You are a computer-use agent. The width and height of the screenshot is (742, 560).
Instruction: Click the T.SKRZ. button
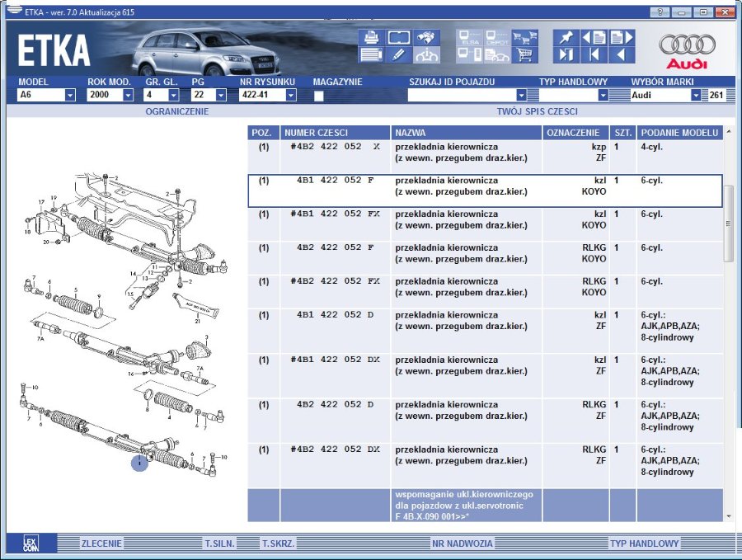pos(279,544)
